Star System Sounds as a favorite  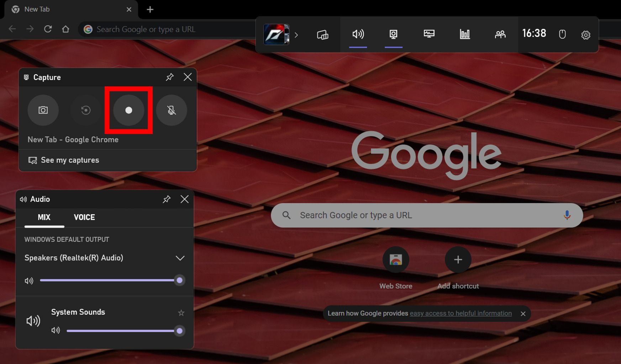coord(181,313)
